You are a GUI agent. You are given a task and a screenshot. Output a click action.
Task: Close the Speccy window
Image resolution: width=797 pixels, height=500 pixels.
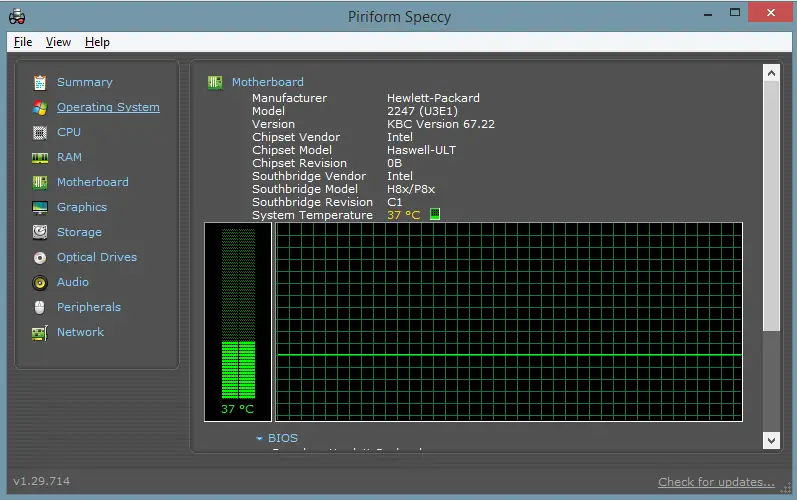771,13
